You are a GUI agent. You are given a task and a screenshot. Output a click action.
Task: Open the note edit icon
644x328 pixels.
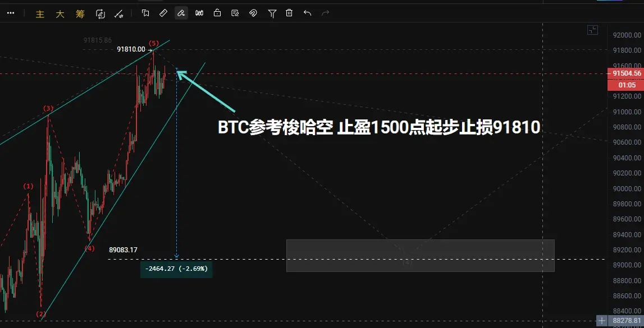tap(235, 13)
